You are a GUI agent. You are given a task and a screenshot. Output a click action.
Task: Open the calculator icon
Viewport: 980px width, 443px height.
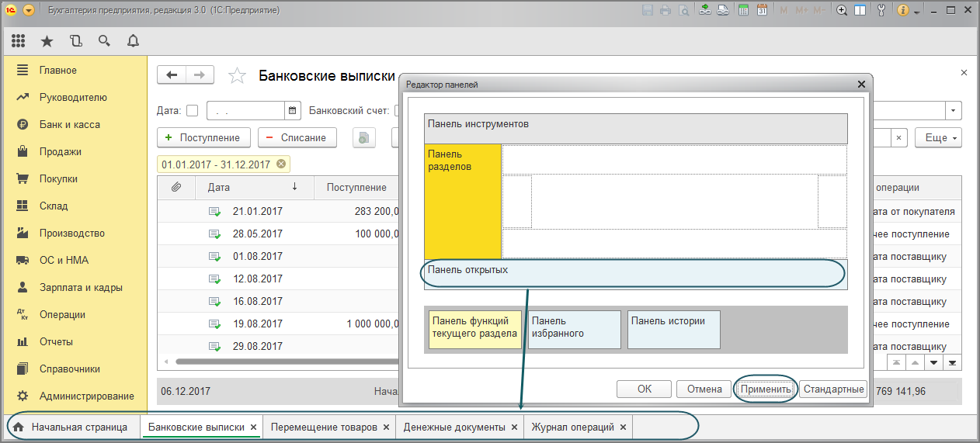tap(744, 11)
